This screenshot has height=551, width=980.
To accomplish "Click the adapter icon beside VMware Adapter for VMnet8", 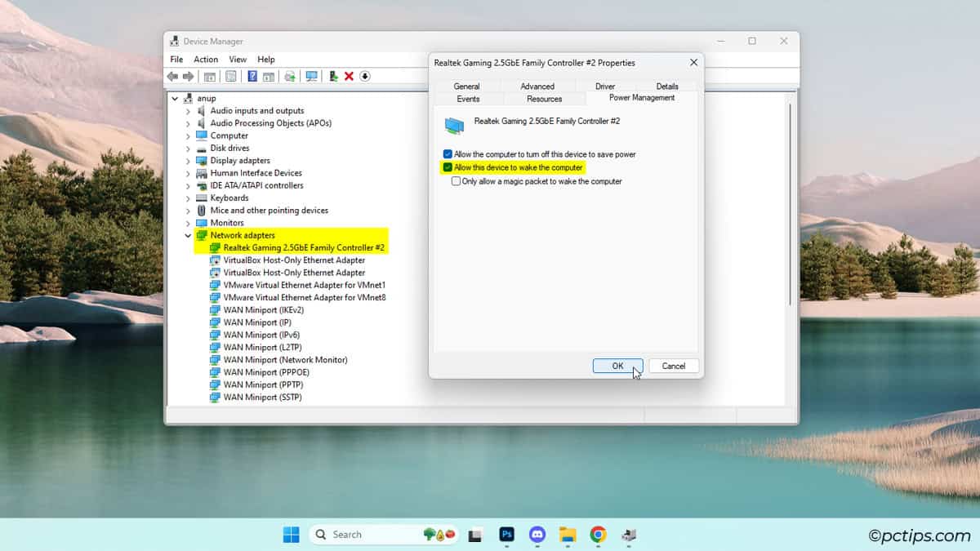I will (x=215, y=297).
